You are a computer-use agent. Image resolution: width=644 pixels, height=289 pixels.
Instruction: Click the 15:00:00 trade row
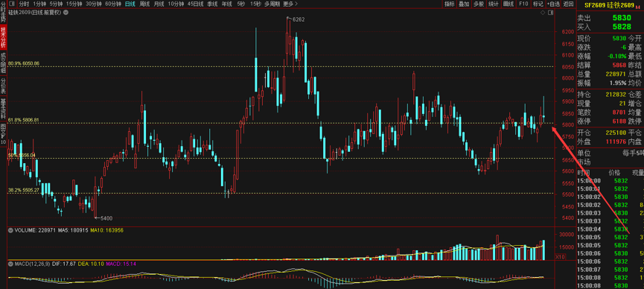610,181
